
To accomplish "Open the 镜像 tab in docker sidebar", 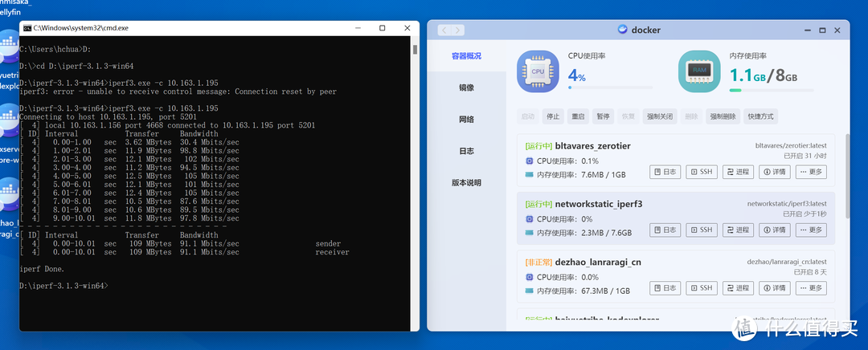I will coord(466,87).
